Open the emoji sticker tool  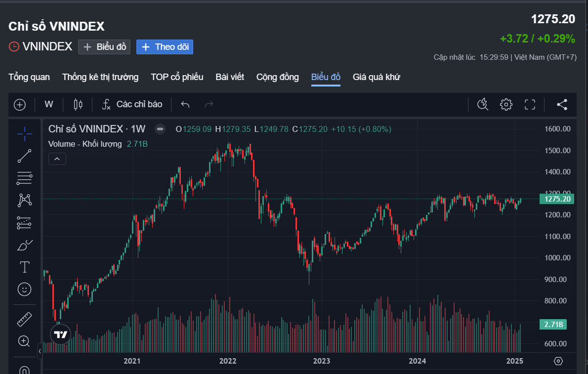24,289
